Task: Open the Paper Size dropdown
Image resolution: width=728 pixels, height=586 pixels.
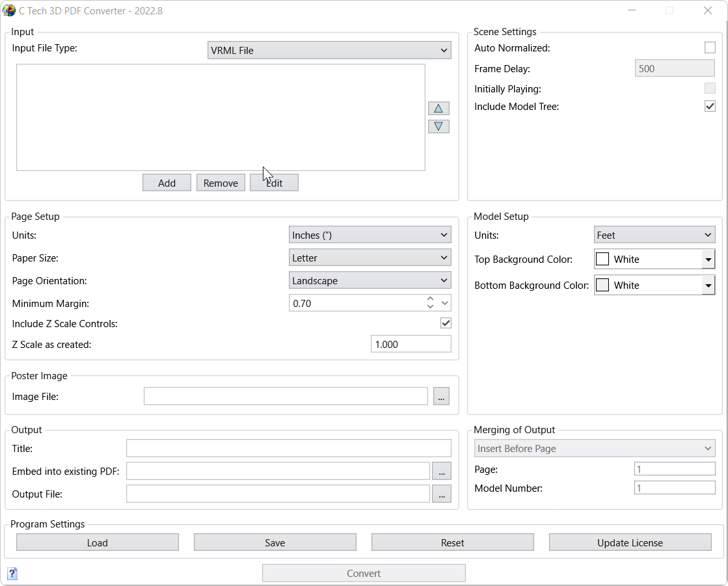Action: (370, 258)
